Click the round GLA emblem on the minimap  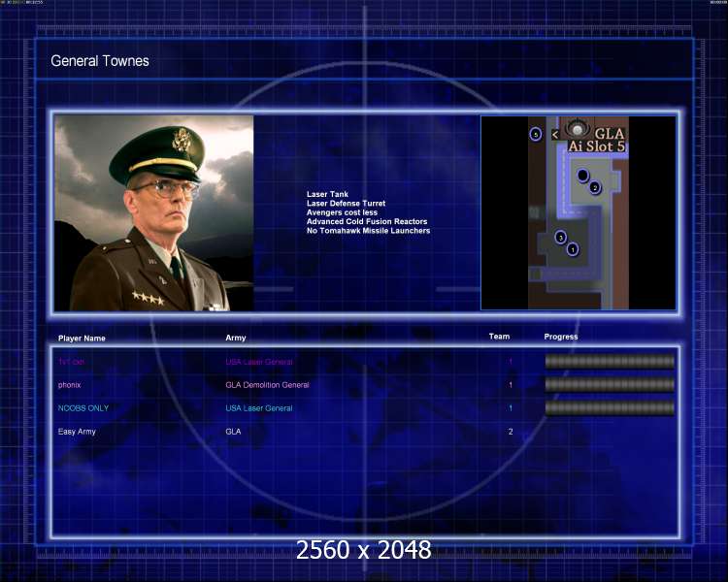click(578, 129)
